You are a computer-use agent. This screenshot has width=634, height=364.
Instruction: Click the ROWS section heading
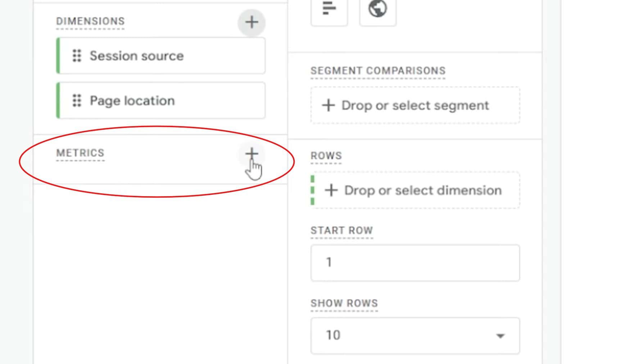326,155
